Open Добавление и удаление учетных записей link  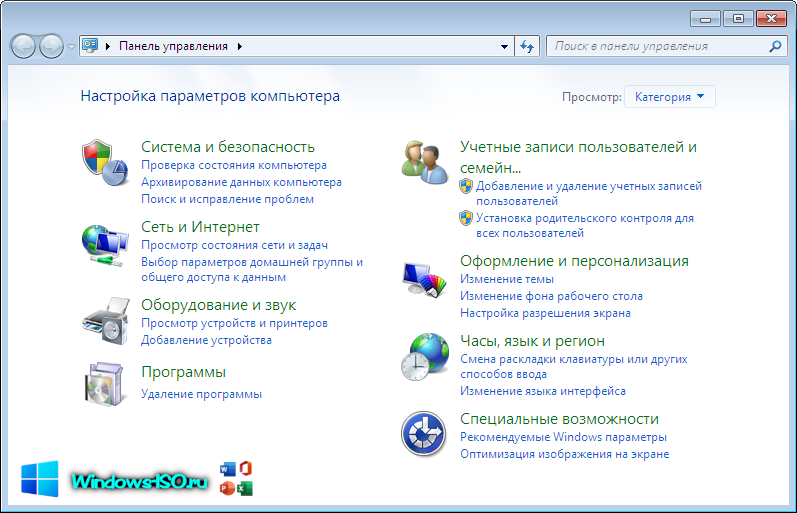coord(589,193)
